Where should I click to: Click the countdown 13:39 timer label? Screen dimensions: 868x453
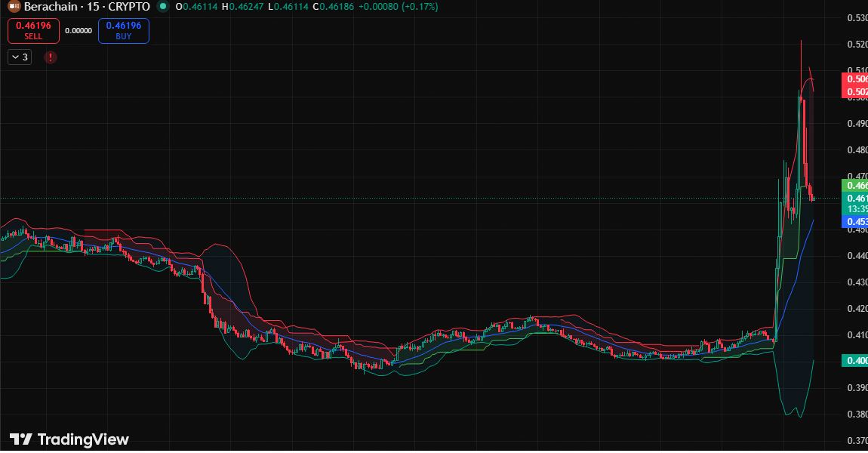857,209
